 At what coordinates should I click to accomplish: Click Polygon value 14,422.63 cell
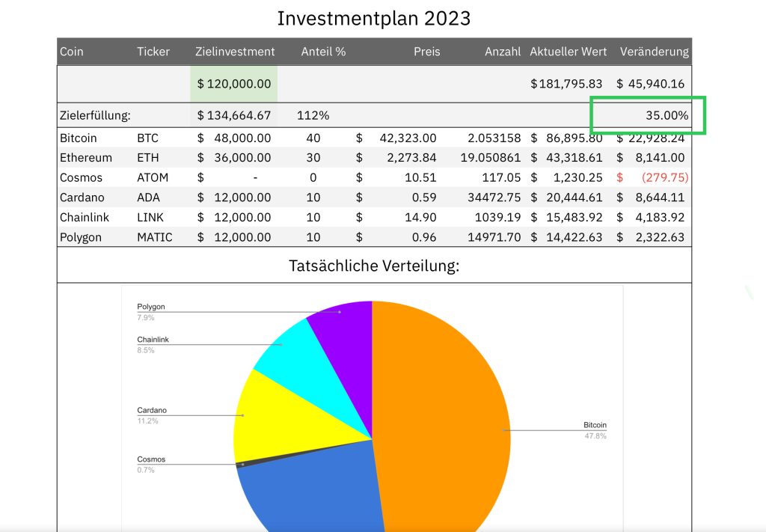coord(567,237)
